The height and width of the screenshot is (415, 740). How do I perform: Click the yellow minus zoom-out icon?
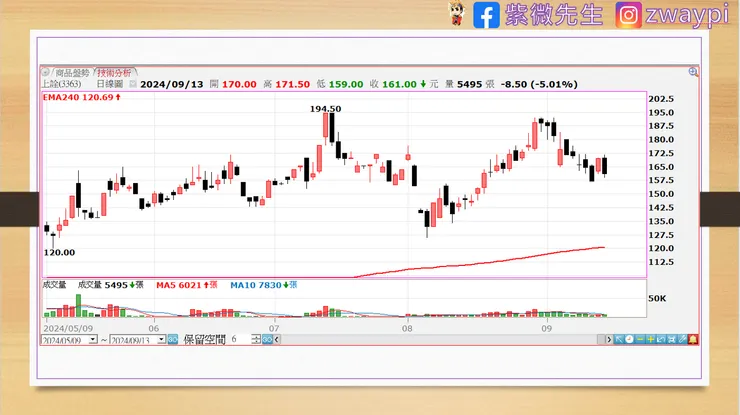pos(640,339)
